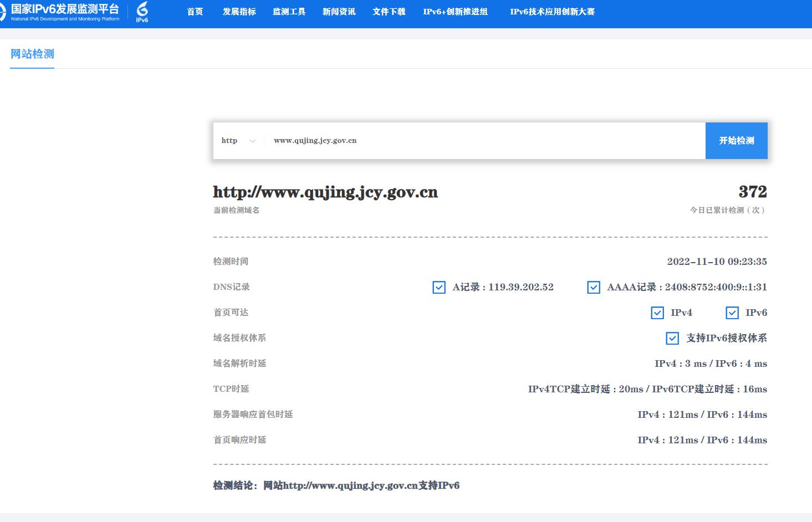The height and width of the screenshot is (522, 812).
Task: Toggle the AAAA记录 checkbox
Action: [x=594, y=287]
